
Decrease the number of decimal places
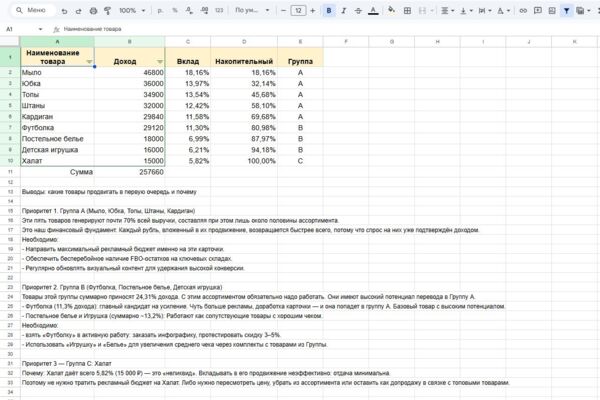(x=189, y=11)
